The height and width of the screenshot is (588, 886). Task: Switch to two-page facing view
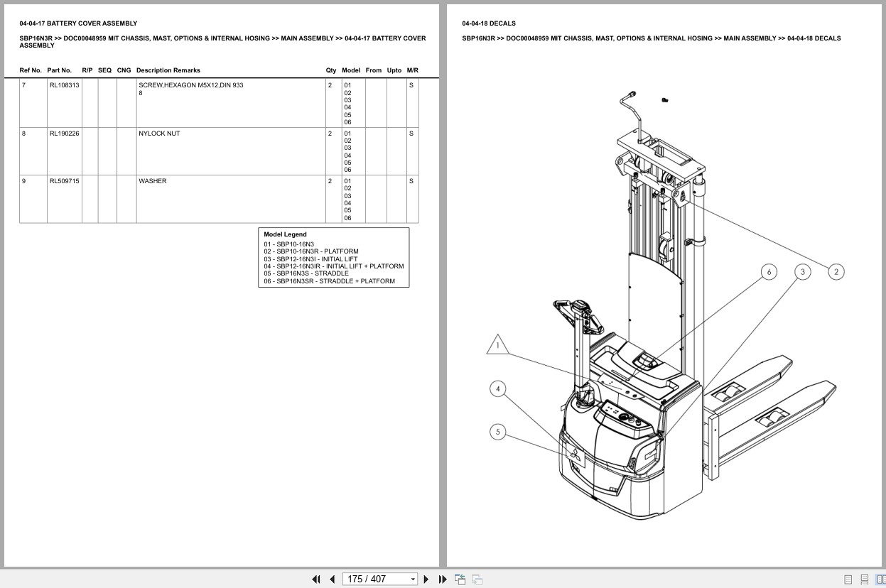click(x=880, y=579)
